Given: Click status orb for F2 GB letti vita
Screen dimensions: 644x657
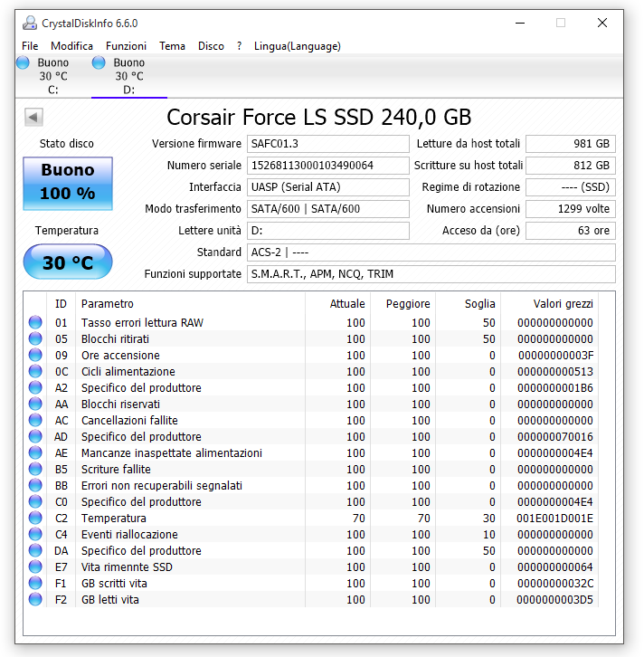Looking at the screenshot, I should [35, 599].
